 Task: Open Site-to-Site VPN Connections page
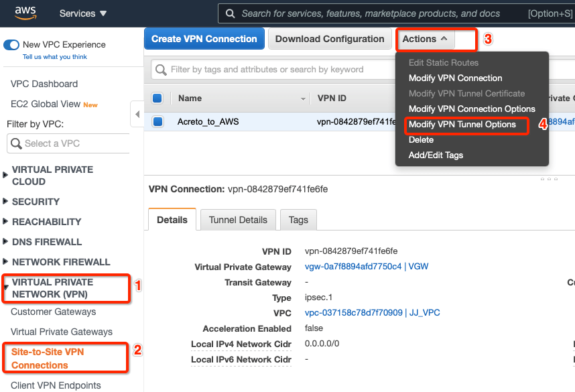(x=48, y=358)
